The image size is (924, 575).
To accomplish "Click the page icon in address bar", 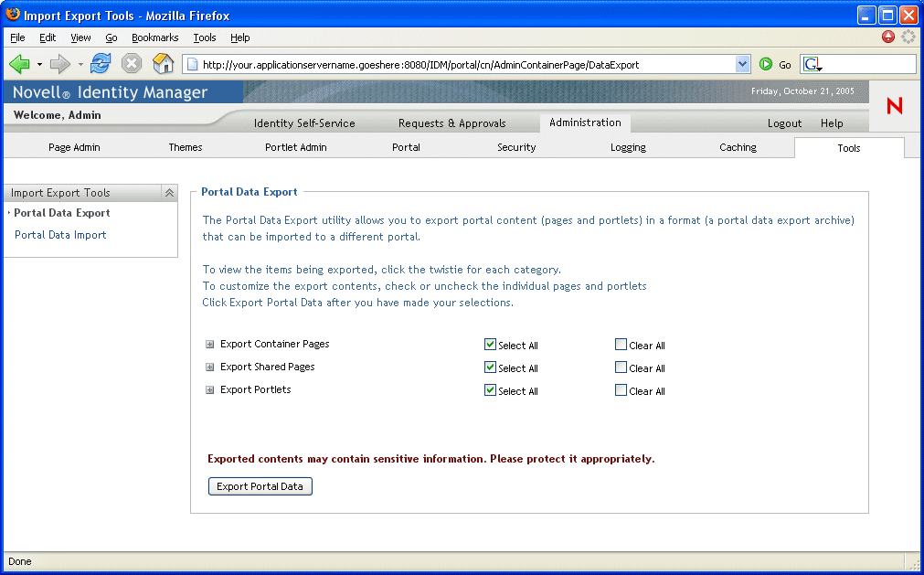I will click(x=192, y=64).
